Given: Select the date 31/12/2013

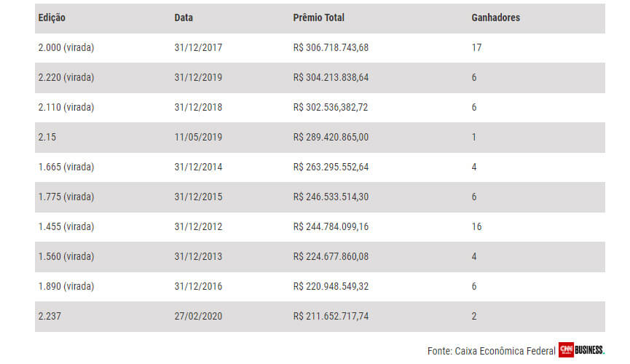Looking at the screenshot, I should (x=198, y=256).
